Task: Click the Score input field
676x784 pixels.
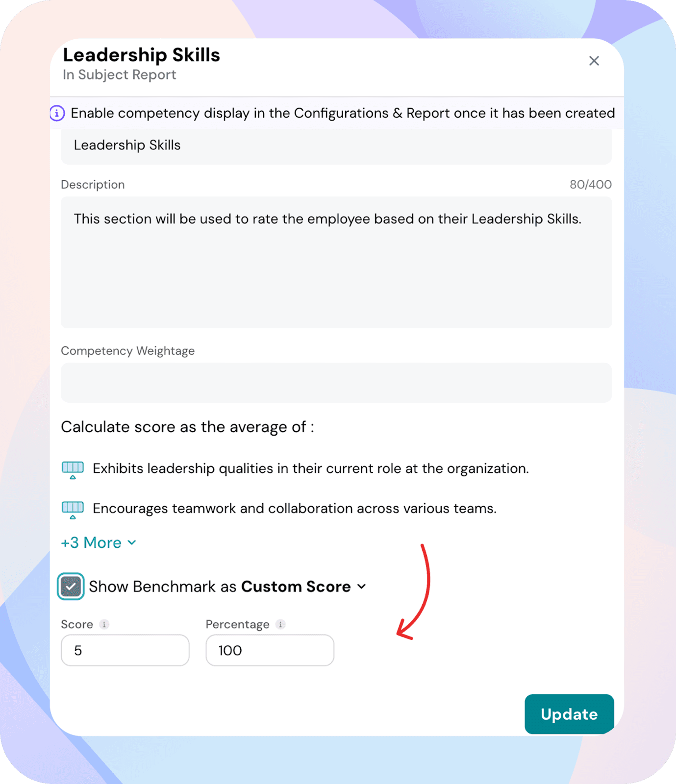Action: (125, 650)
